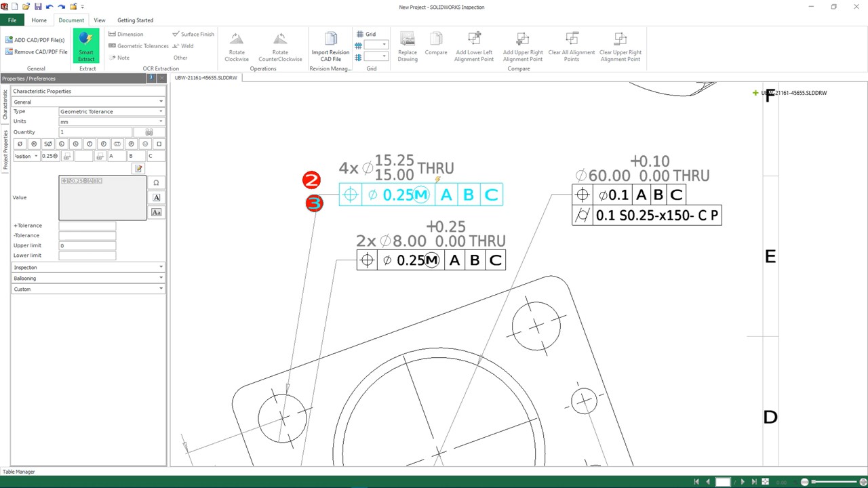Pick the Surface Finish extraction tool
The image size is (868, 488).
(x=193, y=34)
